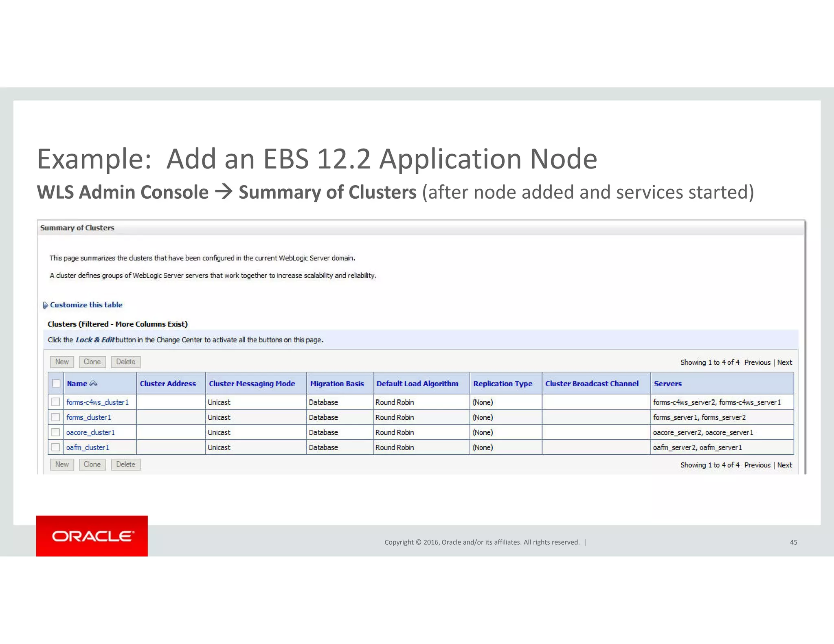The image size is (834, 644).
Task: Sort by Servers column header
Action: click(x=667, y=383)
